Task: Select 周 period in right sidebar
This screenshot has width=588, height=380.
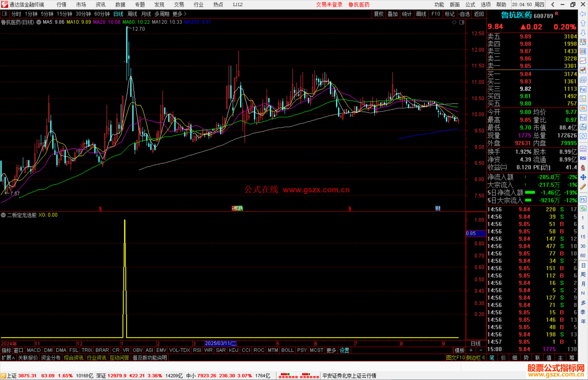Action: tap(583, 275)
